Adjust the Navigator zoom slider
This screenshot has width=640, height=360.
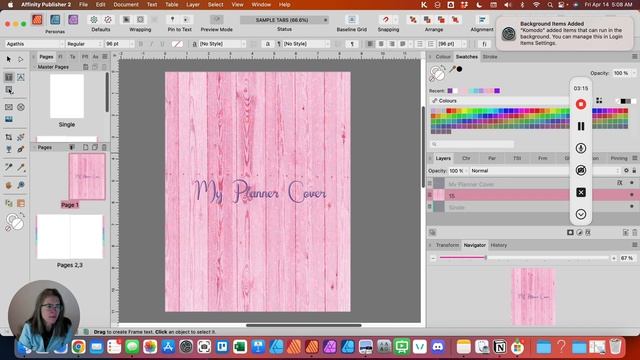486,258
